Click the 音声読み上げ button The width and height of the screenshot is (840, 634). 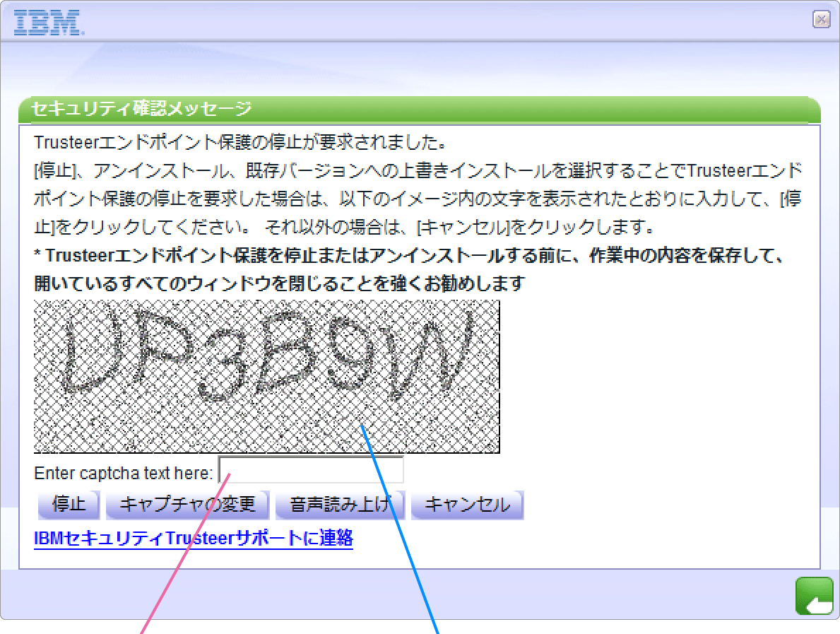pos(341,505)
